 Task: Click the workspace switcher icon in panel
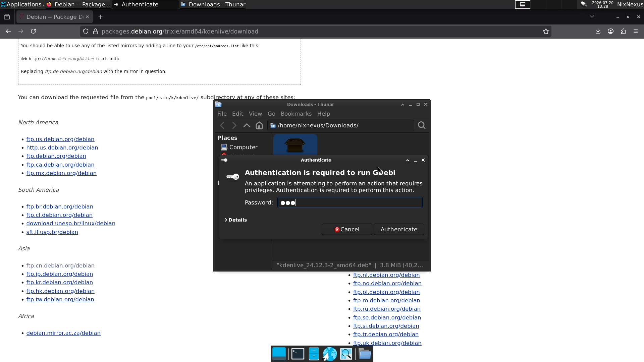pyautogui.click(x=523, y=4)
